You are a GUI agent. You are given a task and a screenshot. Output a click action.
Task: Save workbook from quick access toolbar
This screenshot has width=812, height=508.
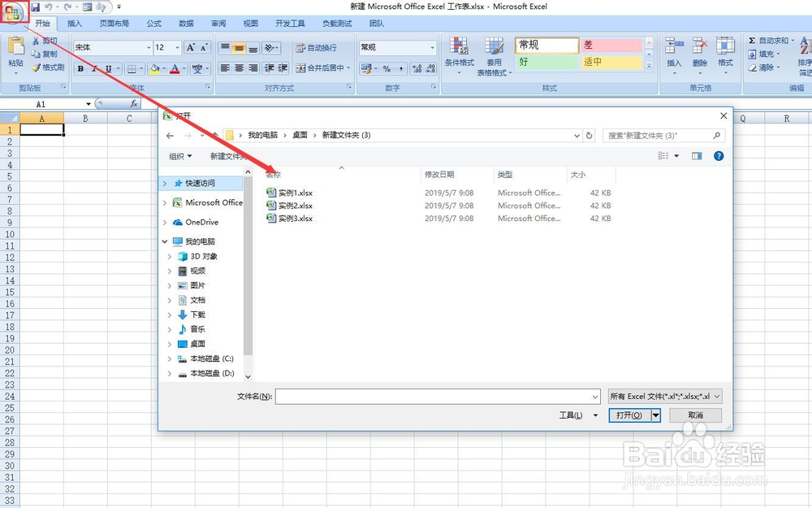35,7
